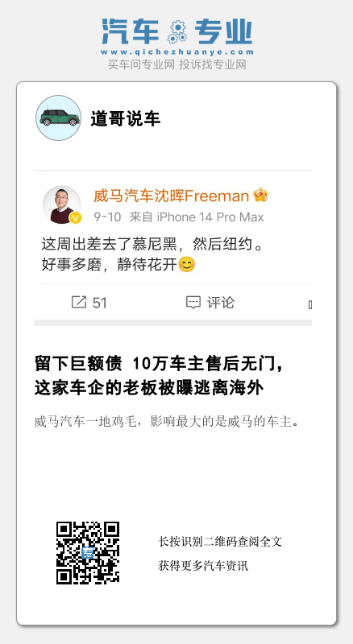Tap the 评论 comment label

(x=221, y=303)
